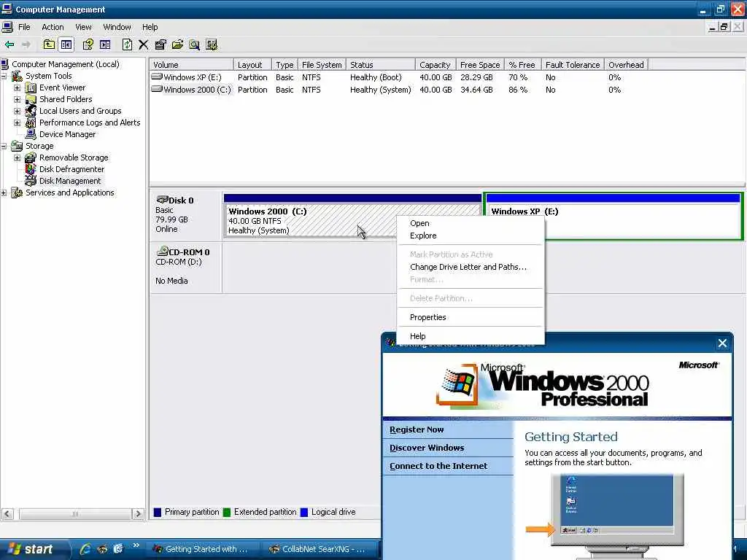Click the Removable Storage icon in the tree
The image size is (747, 560).
click(31, 157)
